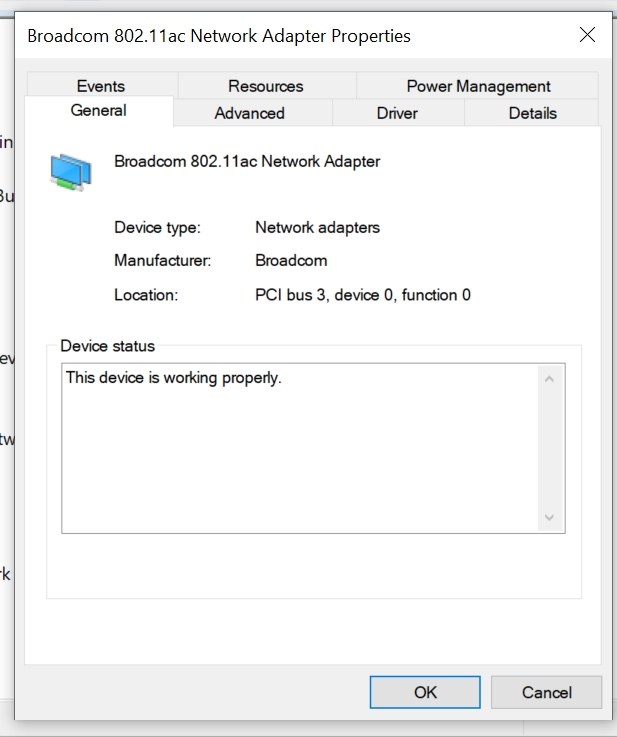Click the 'PCI bus 3, device 0, function 0' location
The height and width of the screenshot is (737, 617).
(x=363, y=295)
